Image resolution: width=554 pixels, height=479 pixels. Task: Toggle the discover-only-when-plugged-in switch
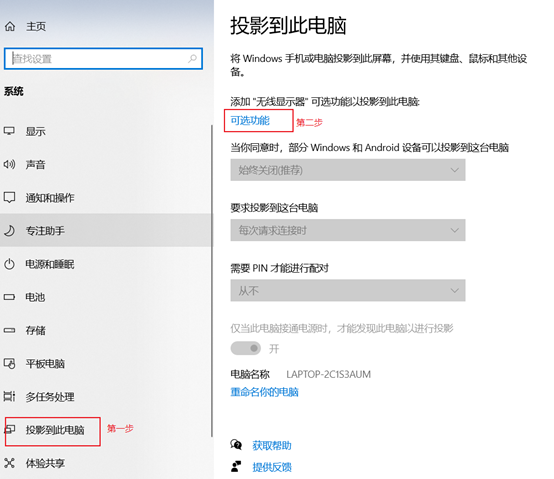(x=246, y=348)
